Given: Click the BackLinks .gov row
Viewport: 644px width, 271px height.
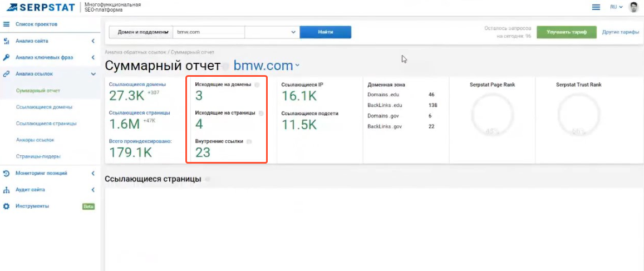Looking at the screenshot, I should (x=401, y=126).
